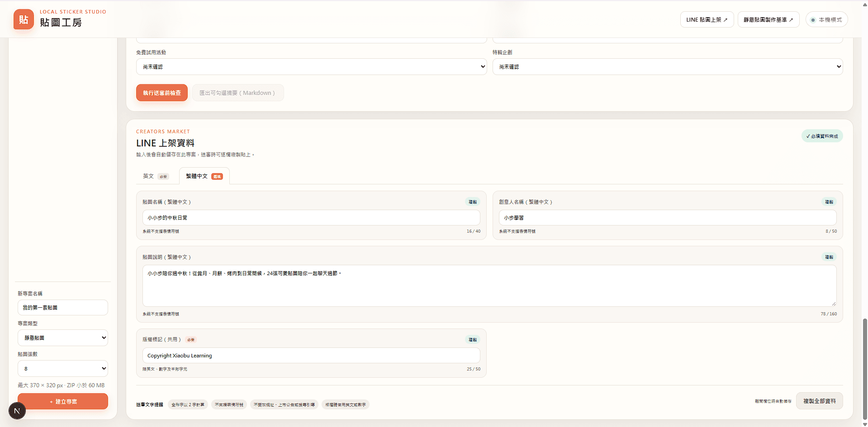Create project with + 建立專案 button
The width and height of the screenshot is (868, 427).
(63, 401)
